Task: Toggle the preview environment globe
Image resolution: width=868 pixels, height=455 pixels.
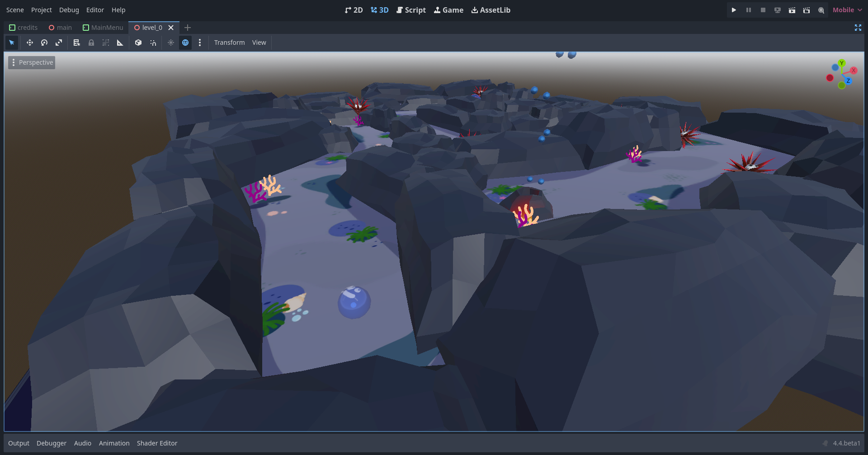Action: [185, 43]
